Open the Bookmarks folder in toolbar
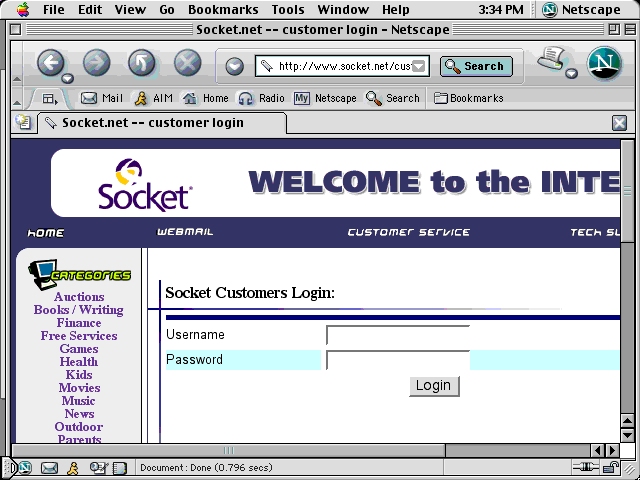 [x=468, y=98]
